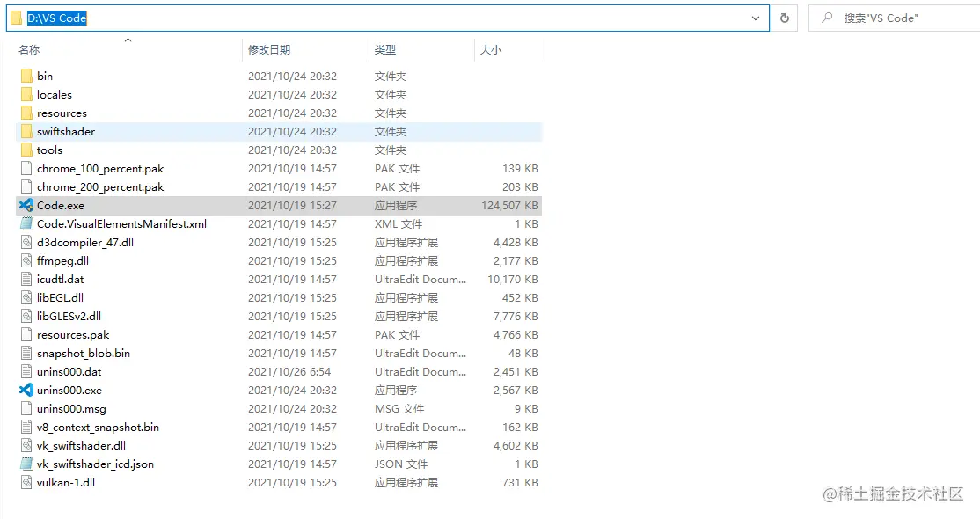Select the unins000.exe file name
Screen dimensions: 980x519
(69, 391)
